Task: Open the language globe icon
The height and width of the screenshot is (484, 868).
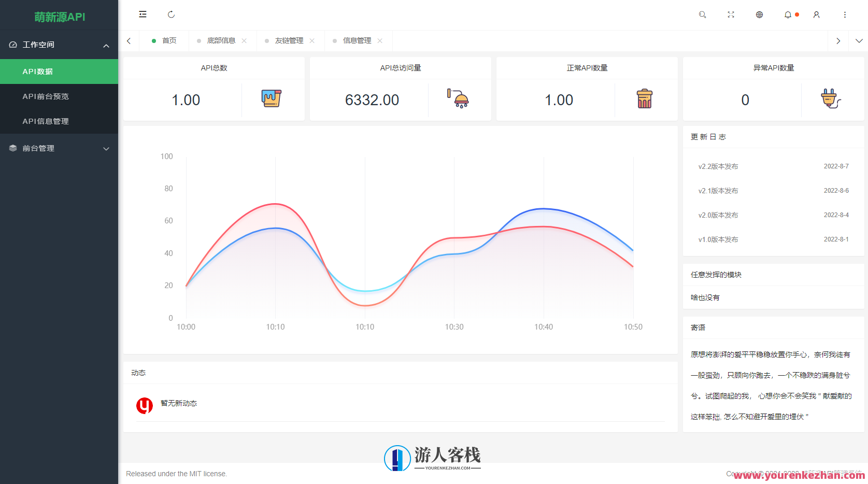Action: (759, 15)
